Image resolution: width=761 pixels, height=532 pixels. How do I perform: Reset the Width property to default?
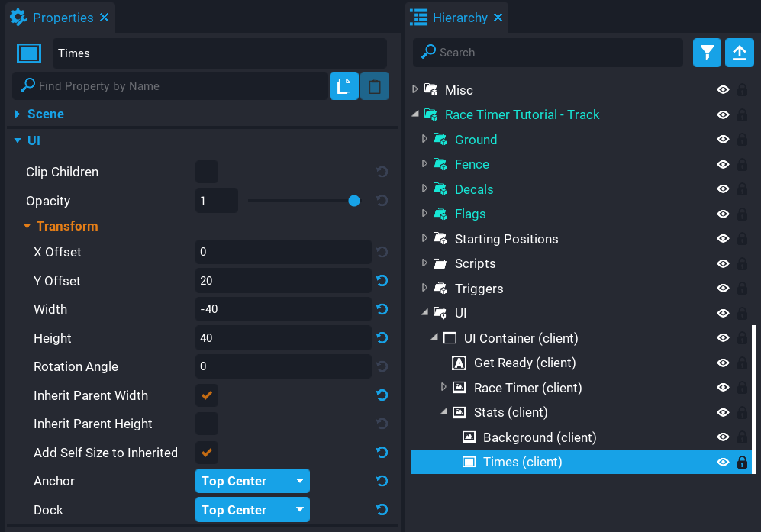click(x=382, y=309)
